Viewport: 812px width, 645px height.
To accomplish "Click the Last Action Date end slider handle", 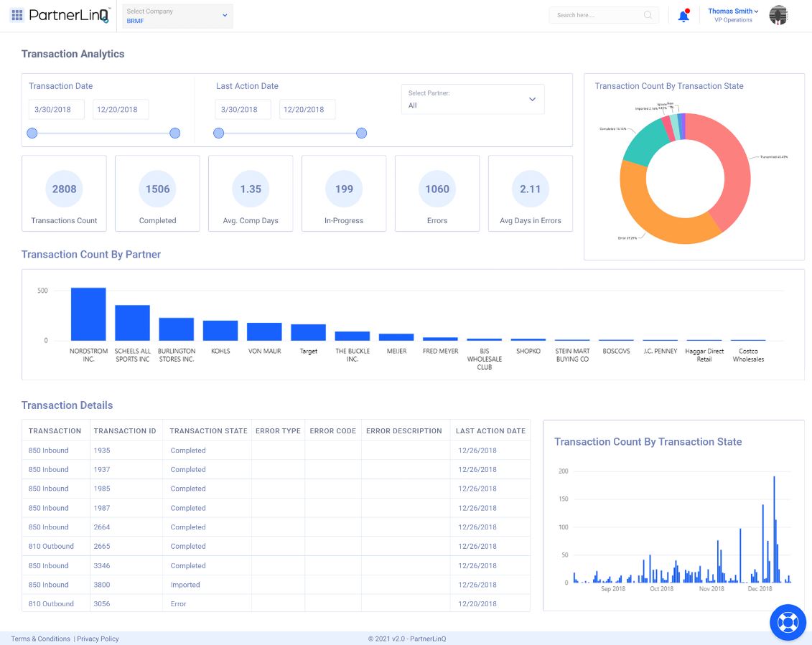I will tap(362, 133).
